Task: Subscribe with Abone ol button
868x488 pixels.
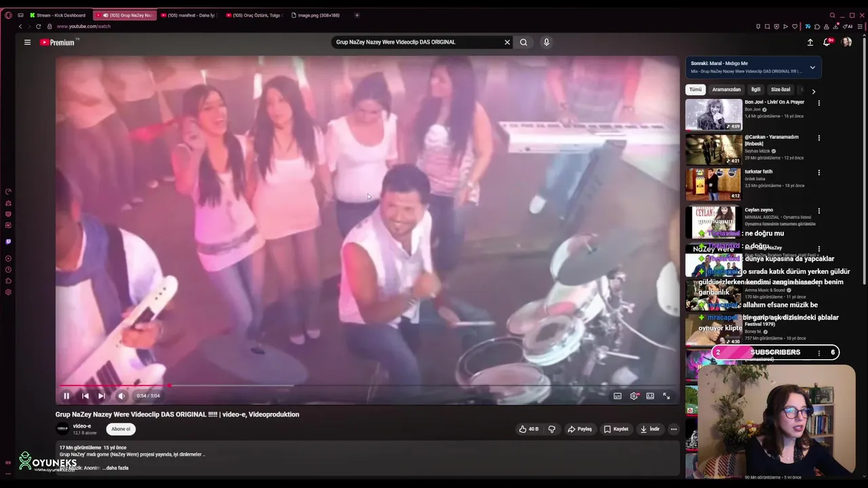Action: [121, 429]
